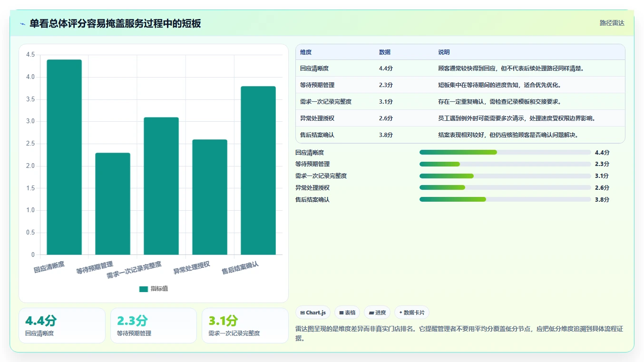The height and width of the screenshot is (362, 644).
Task: Click the 4.4分 label beside the progress bar
Action: [602, 153]
